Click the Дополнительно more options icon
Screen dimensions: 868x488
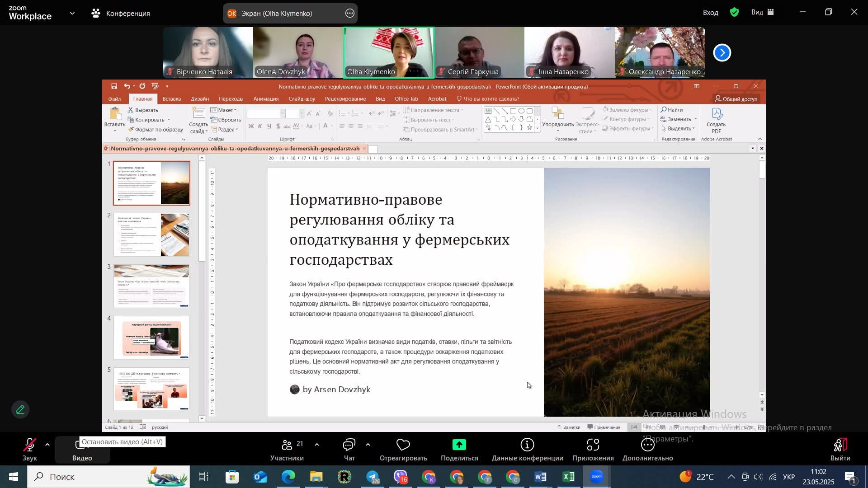tap(647, 445)
